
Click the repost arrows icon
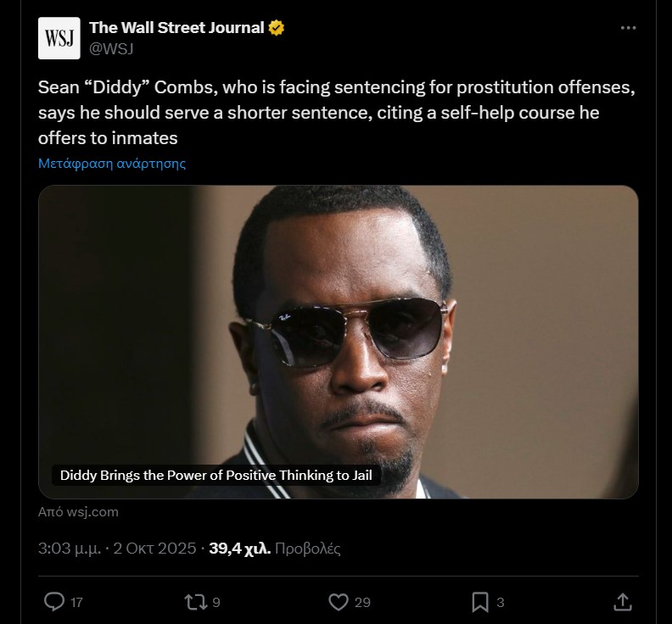195,602
